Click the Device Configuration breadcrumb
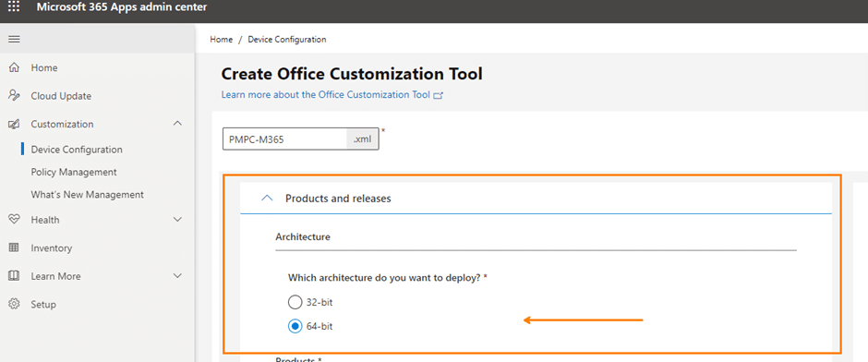868x362 pixels. [x=287, y=40]
